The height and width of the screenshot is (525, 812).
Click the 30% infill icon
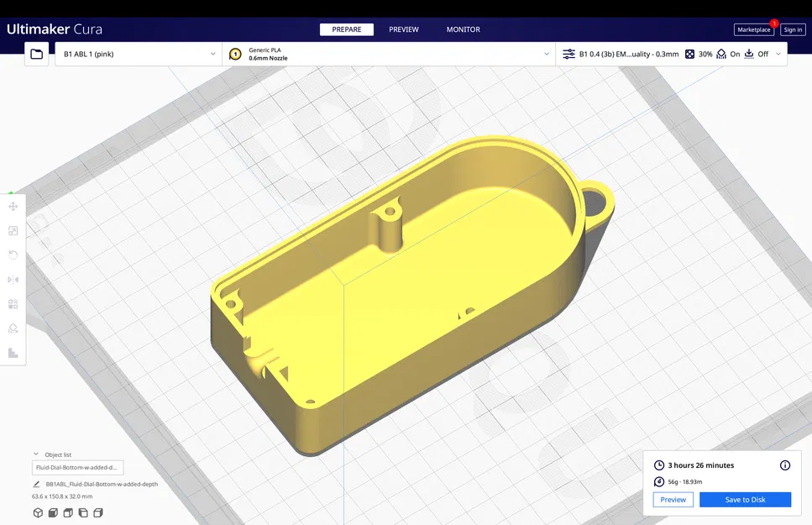tap(689, 54)
